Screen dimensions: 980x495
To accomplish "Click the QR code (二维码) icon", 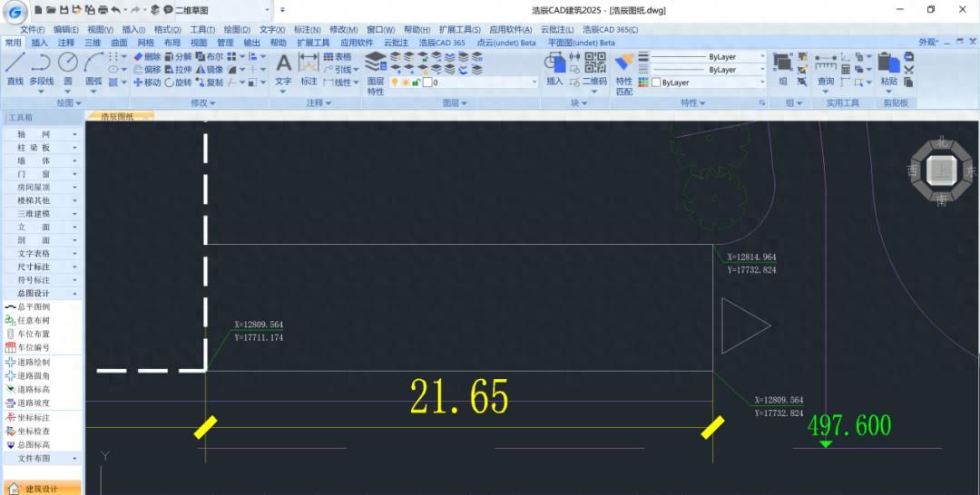I will click(x=594, y=67).
